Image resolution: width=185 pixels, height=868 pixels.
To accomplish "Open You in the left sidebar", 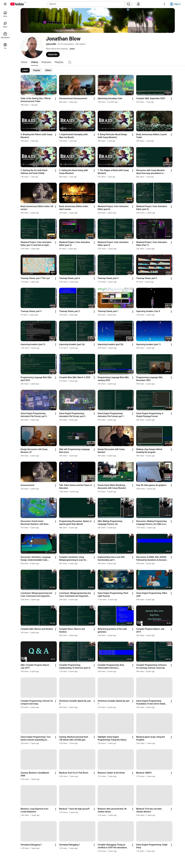I will click(x=5, y=46).
